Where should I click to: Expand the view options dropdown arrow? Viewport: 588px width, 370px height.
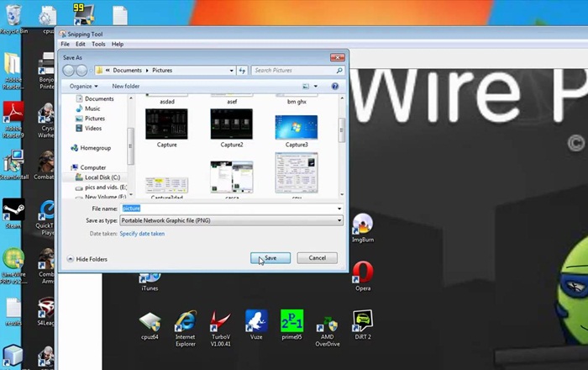(x=315, y=87)
